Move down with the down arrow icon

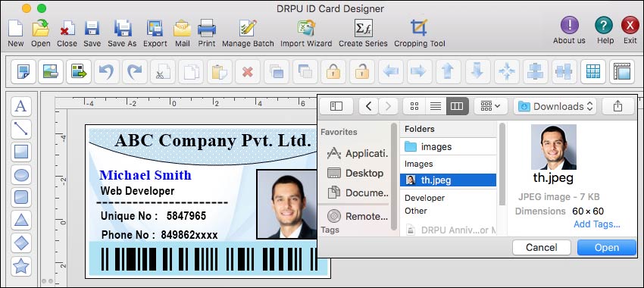477,71
